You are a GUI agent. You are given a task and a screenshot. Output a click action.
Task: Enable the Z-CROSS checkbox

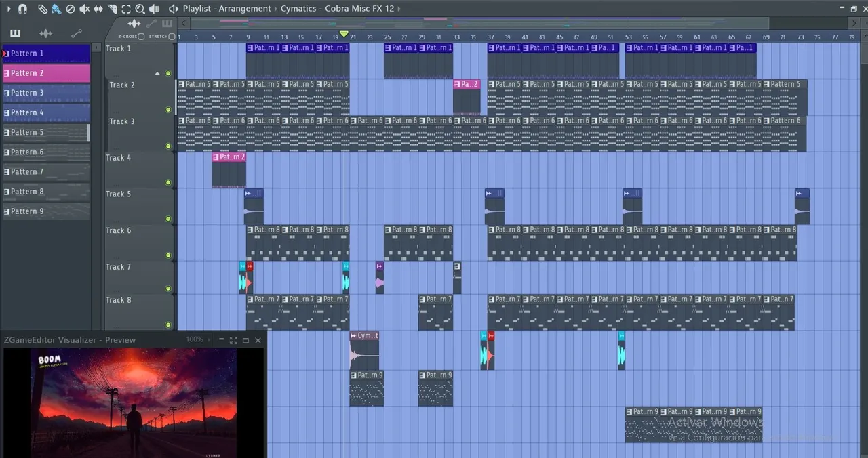141,37
